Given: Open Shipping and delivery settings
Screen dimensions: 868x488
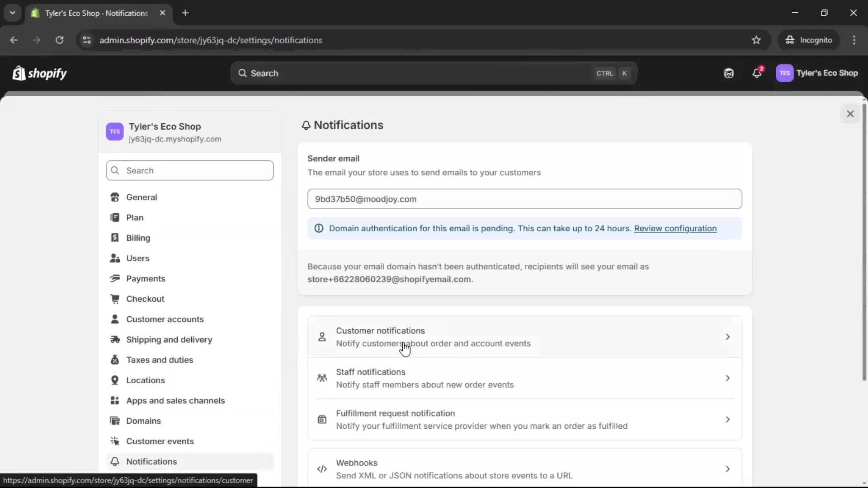Looking at the screenshot, I should (170, 339).
